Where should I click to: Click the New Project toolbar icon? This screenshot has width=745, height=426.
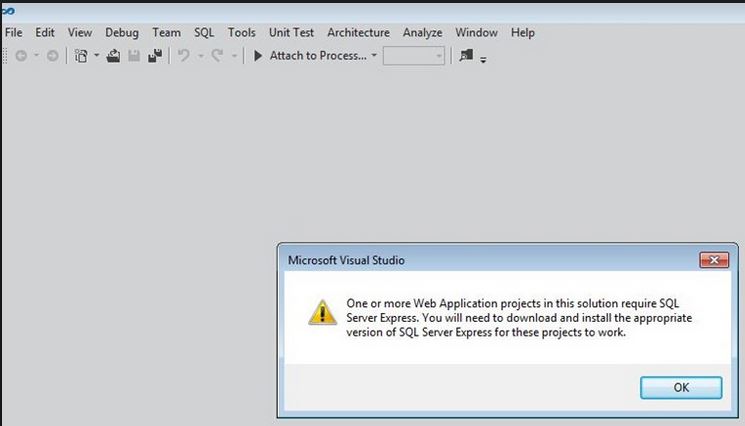81,56
